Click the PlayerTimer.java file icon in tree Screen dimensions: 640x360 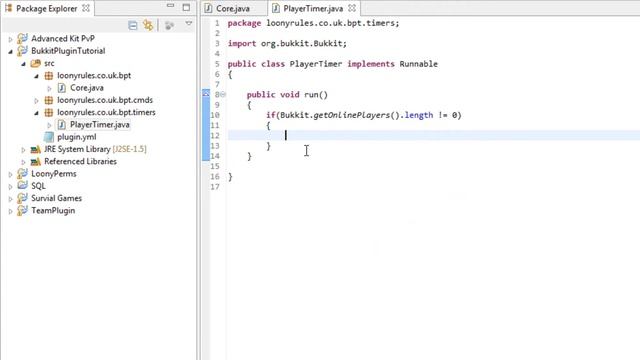point(62,124)
